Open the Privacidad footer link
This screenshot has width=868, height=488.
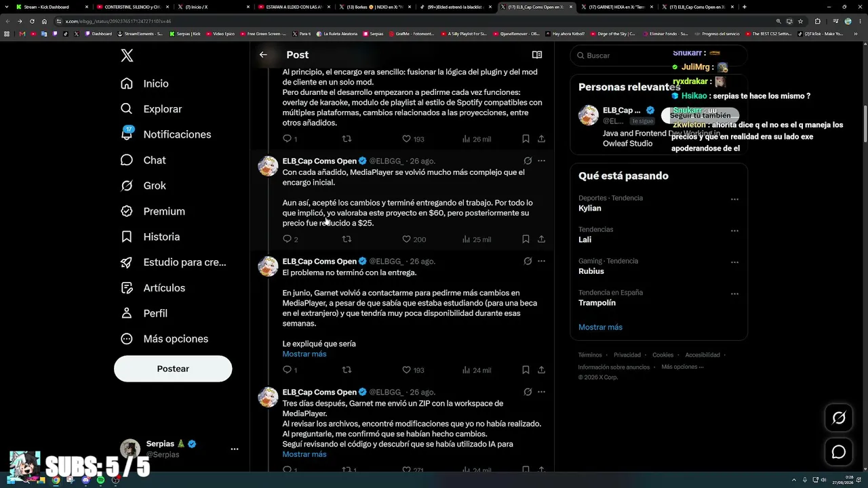click(627, 354)
